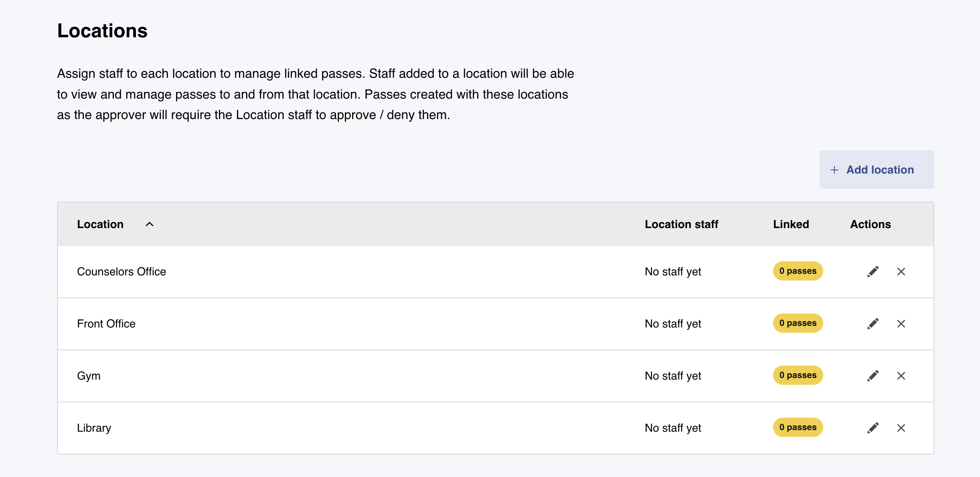Toggle the Location column sort arrow
Viewport: 980px width, 477px height.
click(x=150, y=224)
